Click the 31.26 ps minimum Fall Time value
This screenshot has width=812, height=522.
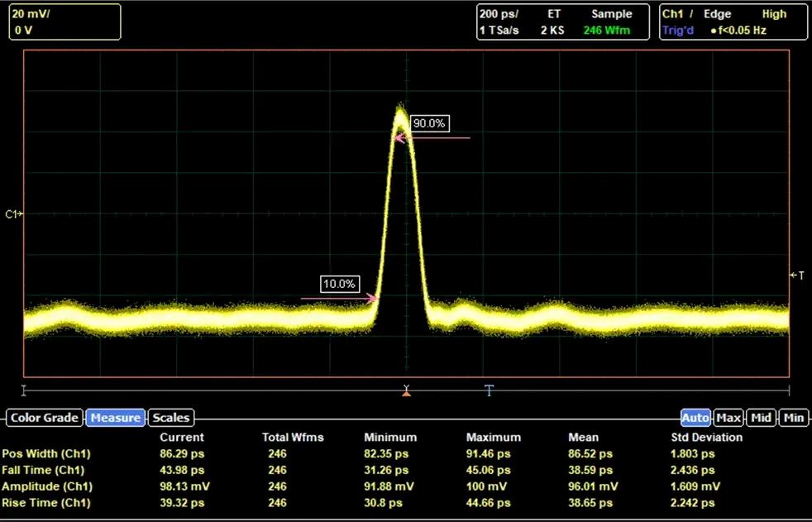pos(386,470)
